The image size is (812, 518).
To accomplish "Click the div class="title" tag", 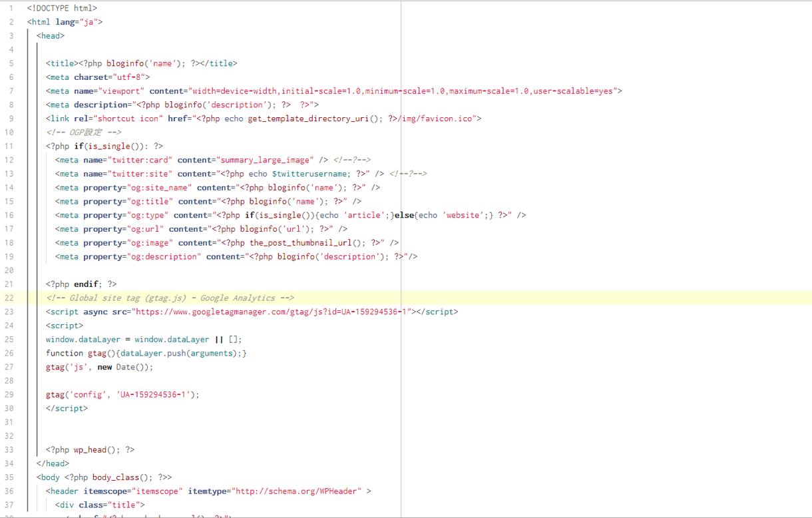I will click(x=100, y=505).
